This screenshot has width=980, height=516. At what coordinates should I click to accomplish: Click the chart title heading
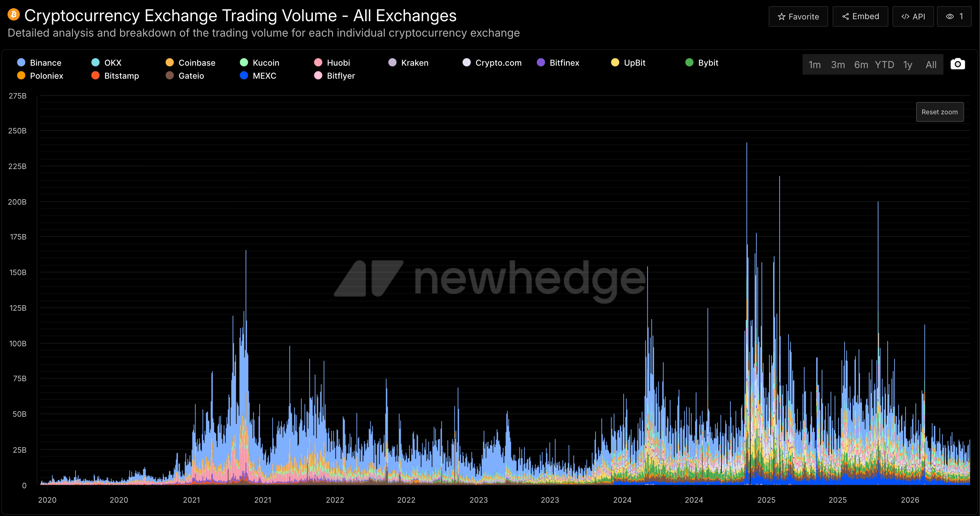[x=240, y=16]
